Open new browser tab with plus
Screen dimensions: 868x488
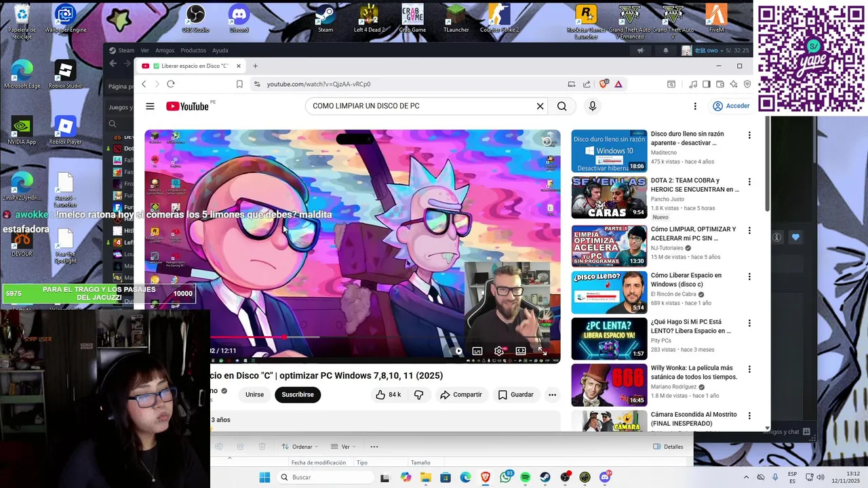tap(256, 66)
